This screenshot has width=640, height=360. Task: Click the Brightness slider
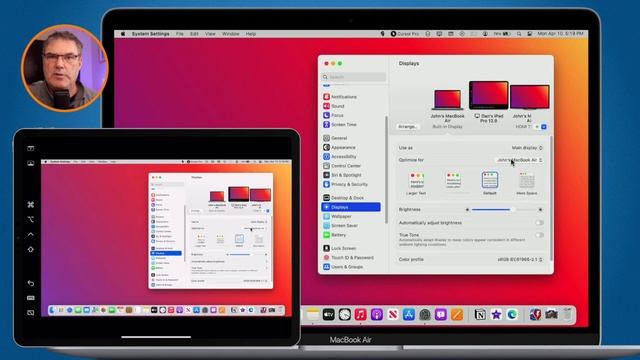(504, 209)
